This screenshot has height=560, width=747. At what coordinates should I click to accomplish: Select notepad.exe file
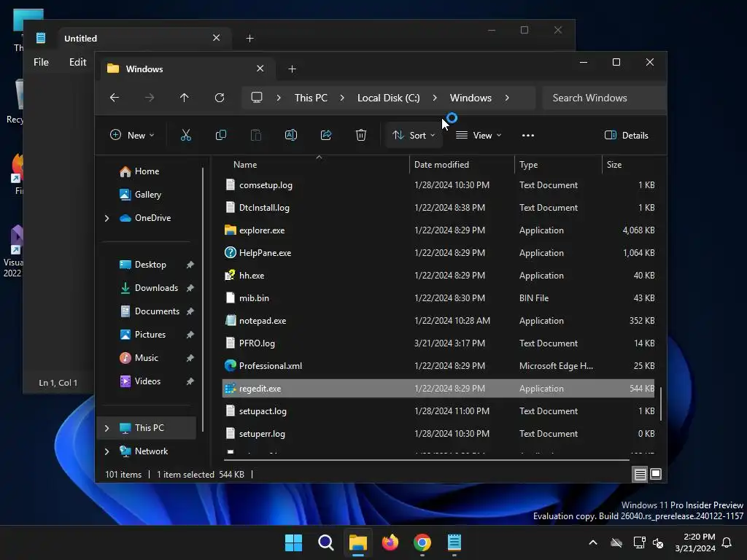[x=438, y=321]
